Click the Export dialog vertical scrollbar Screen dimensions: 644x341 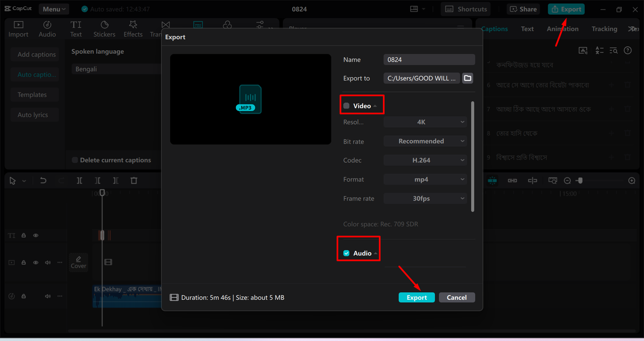(472, 156)
